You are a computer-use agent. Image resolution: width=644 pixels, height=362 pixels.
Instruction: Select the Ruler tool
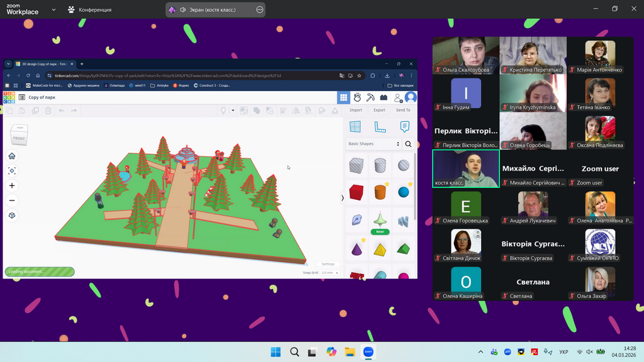point(380,127)
